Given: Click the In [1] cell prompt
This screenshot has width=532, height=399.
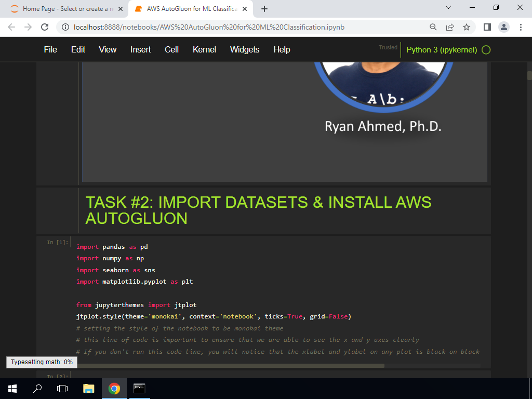Looking at the screenshot, I should [x=57, y=242].
